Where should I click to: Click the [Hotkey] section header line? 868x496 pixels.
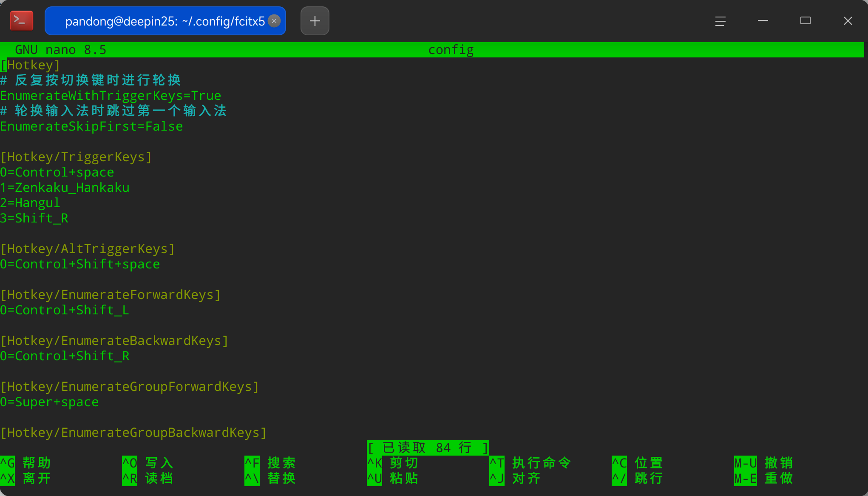point(30,65)
